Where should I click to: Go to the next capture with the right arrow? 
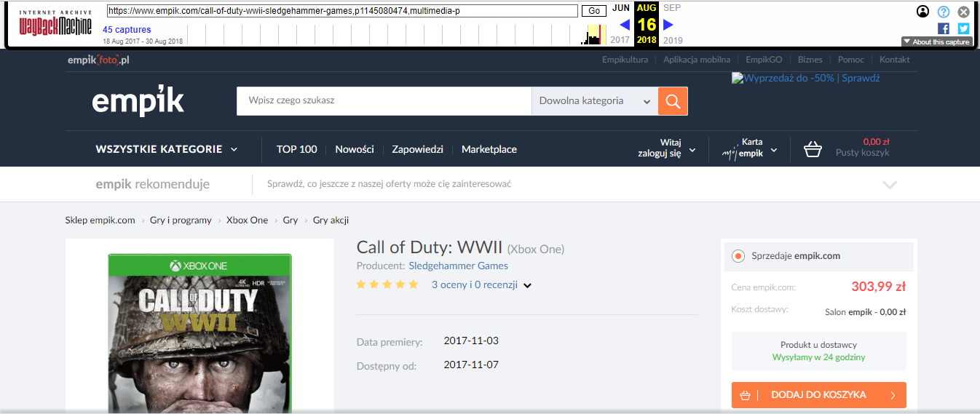[x=668, y=25]
